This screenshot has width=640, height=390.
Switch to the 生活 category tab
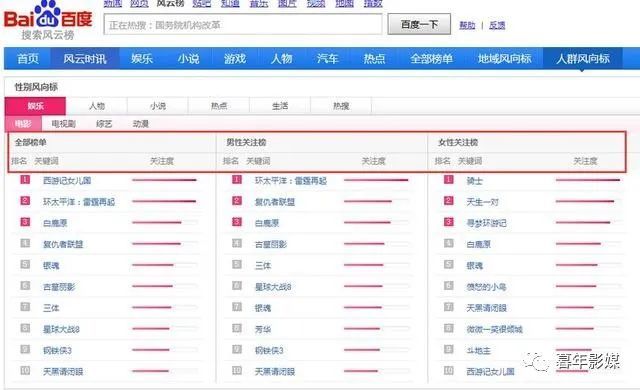click(x=280, y=106)
